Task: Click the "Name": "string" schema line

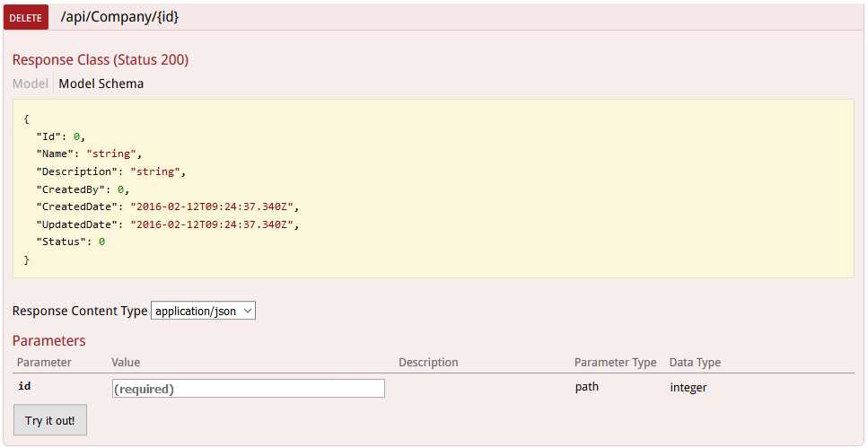Action: [x=89, y=154]
